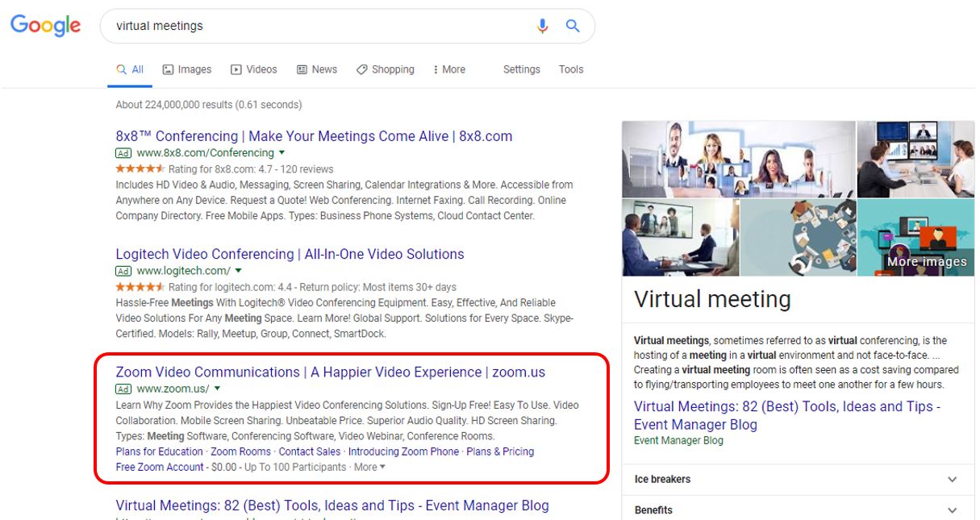Screen dimensions: 980x520
Task: Open the News tab
Action: click(317, 69)
